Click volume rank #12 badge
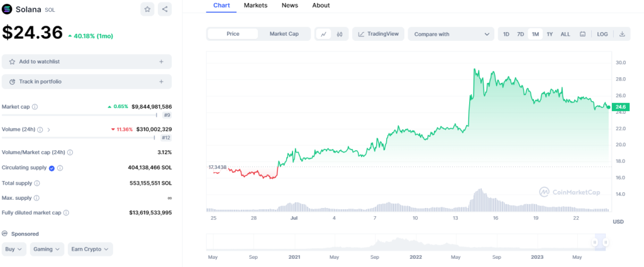This screenshot has height=267, width=644. 166,138
